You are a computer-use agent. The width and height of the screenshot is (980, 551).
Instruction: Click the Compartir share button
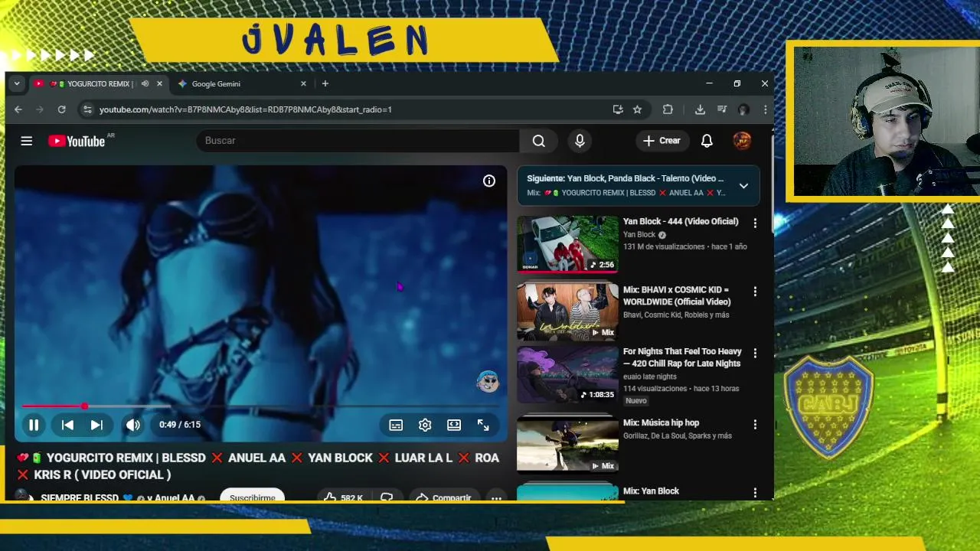pyautogui.click(x=444, y=497)
